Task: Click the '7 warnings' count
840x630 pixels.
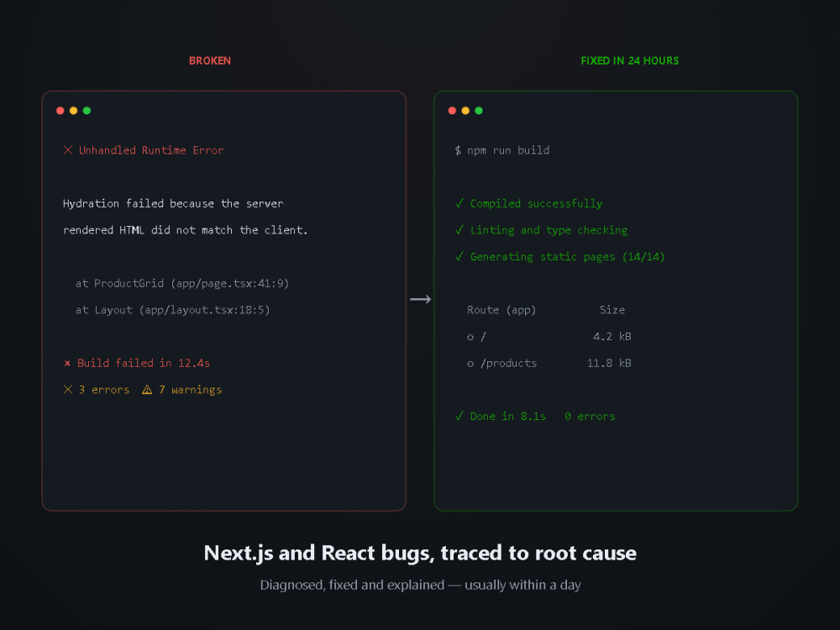Action: [x=190, y=390]
